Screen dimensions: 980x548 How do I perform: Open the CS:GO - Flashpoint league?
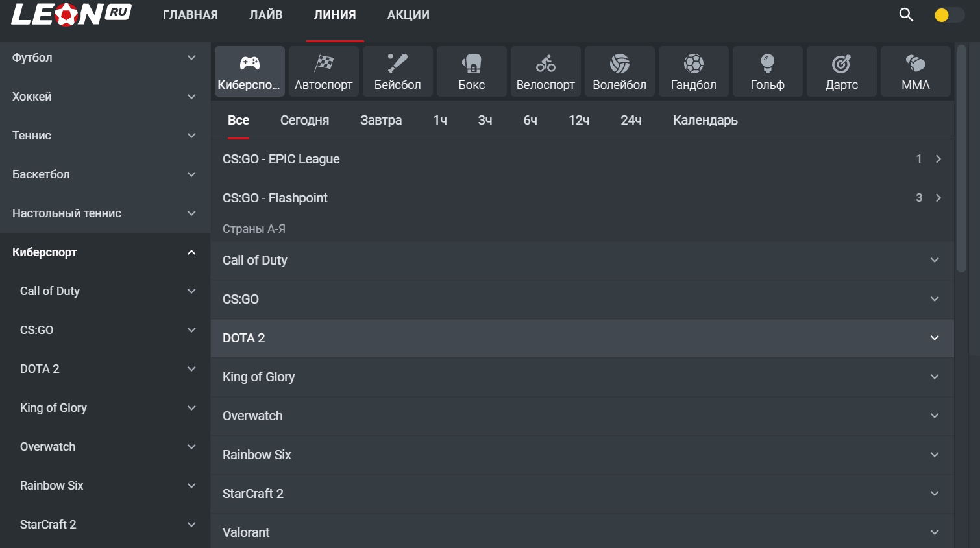(x=275, y=198)
